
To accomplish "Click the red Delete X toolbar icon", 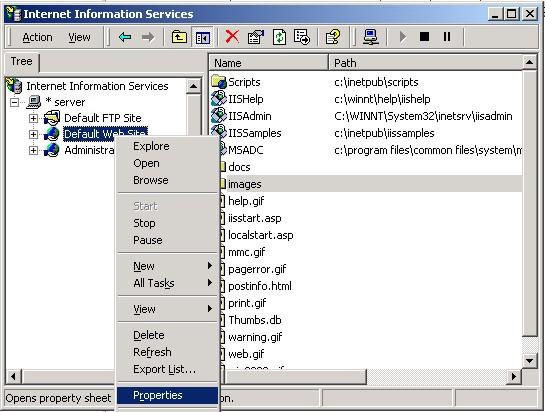I will 232,37.
